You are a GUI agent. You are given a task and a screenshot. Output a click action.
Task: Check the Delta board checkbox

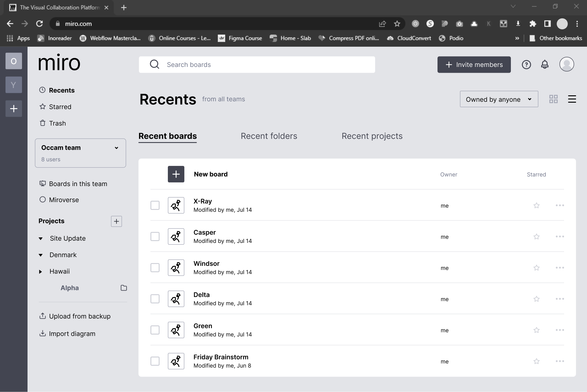pyautogui.click(x=155, y=299)
